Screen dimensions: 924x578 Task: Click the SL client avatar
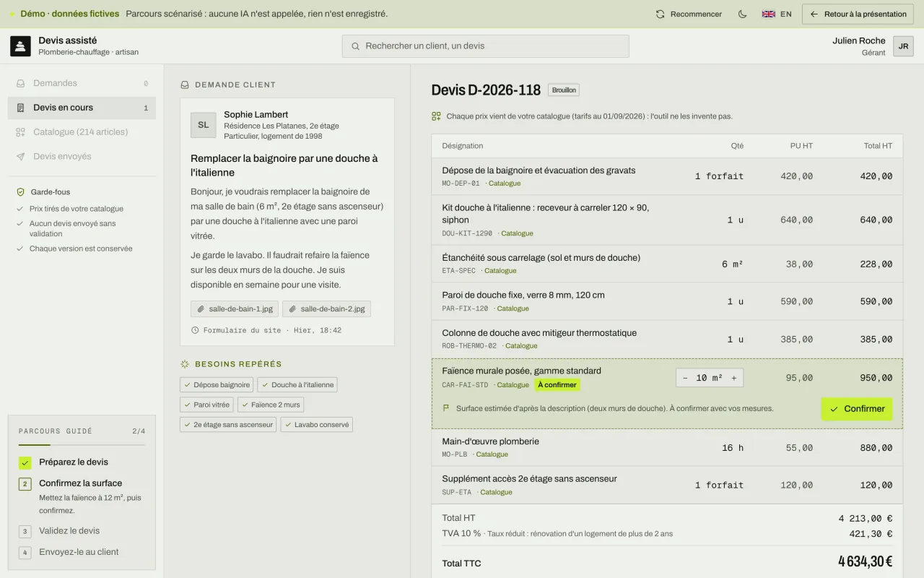tap(204, 125)
